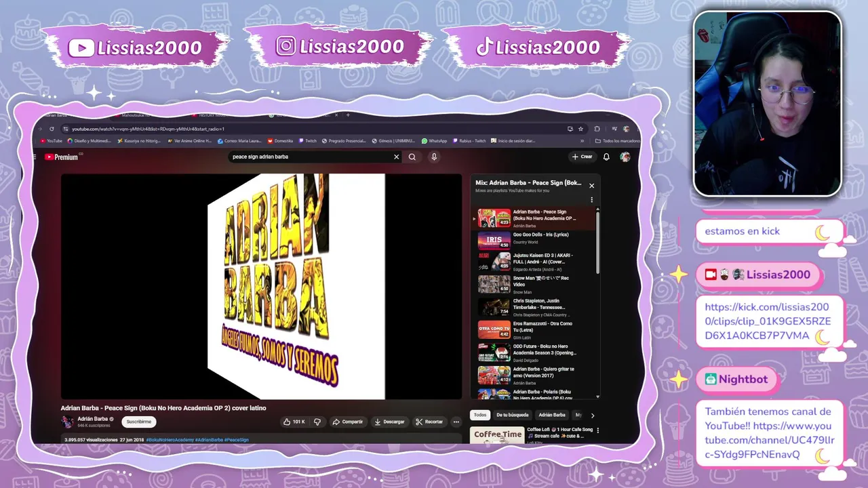The image size is (868, 488).
Task: Go forward in browser history
Action: tap(40, 129)
